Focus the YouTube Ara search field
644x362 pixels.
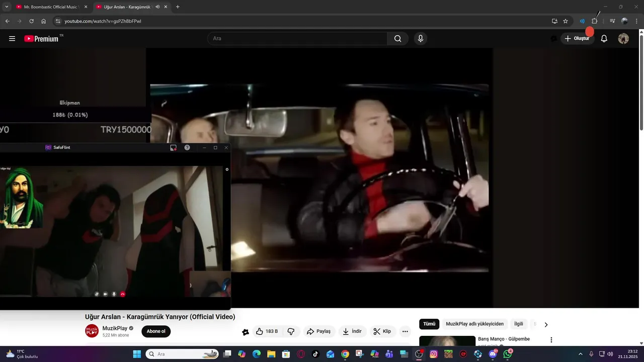pos(297,39)
